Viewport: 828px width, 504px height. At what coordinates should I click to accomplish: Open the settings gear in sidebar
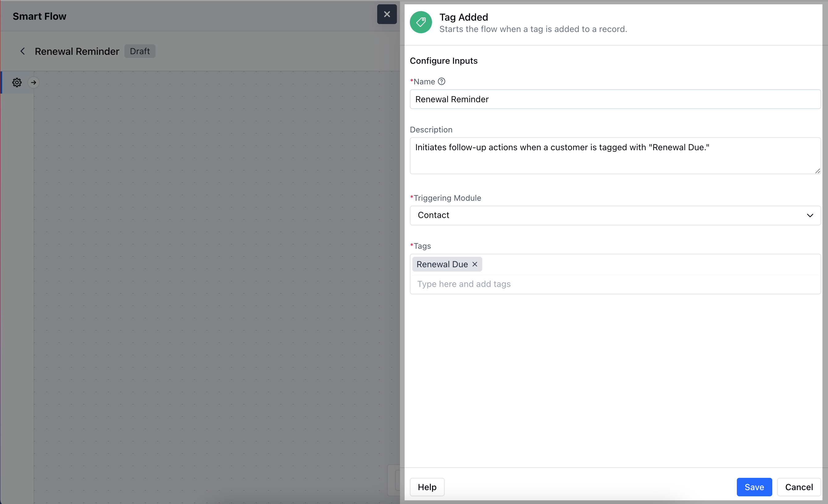click(17, 82)
